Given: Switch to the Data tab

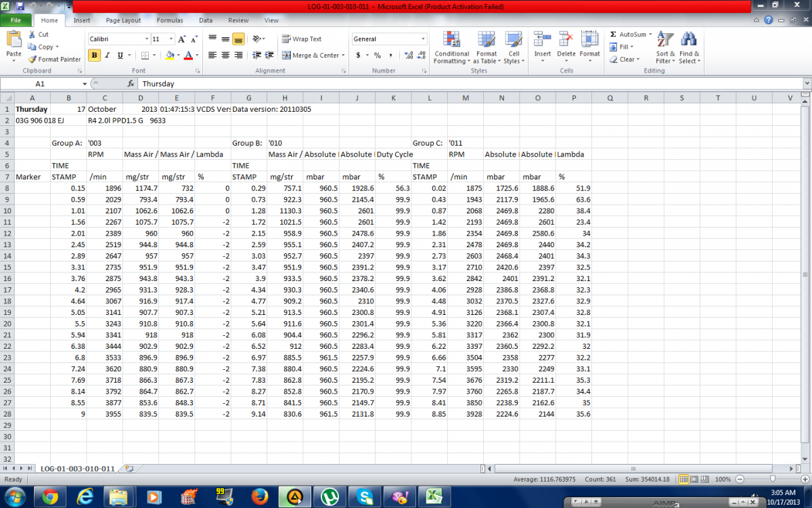Looking at the screenshot, I should click(206, 20).
